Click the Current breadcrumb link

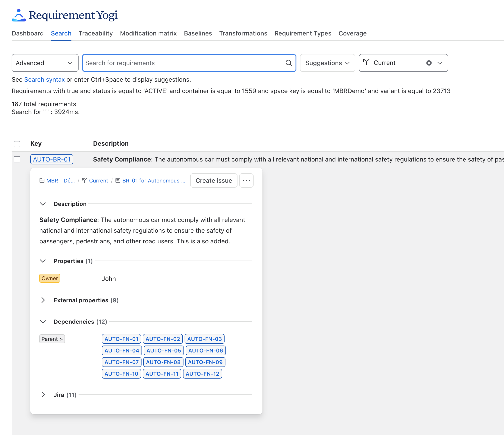98,180
